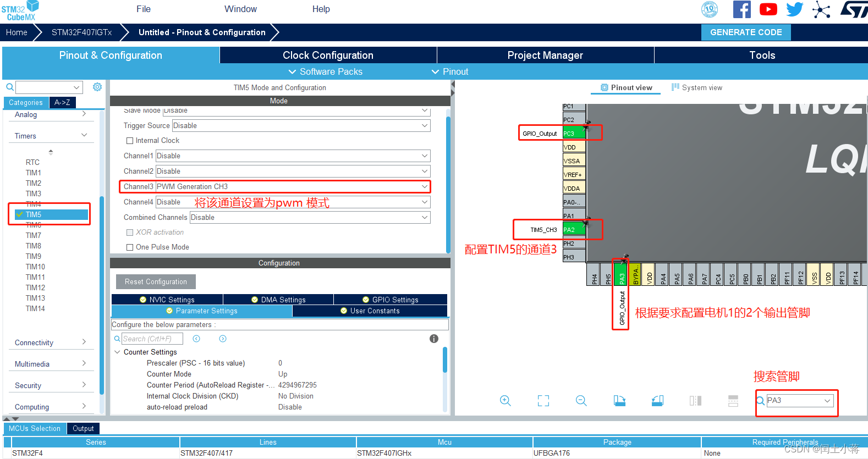
Task: Open the Help menu
Action: (x=321, y=9)
